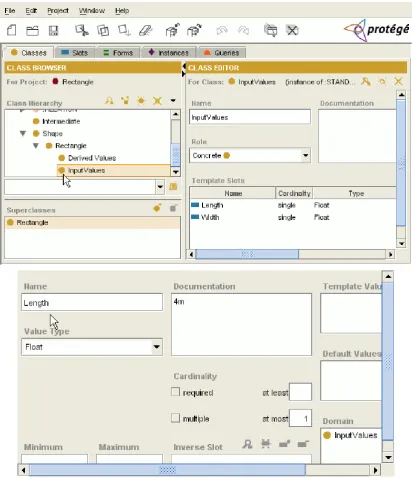This screenshot has width=413, height=478.
Task: Click the Redo arrow in the toolbar
Action: (x=243, y=31)
